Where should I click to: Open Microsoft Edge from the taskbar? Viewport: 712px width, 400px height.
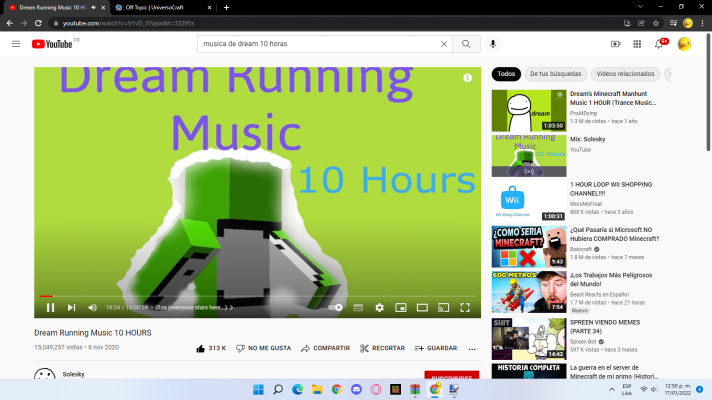297,390
